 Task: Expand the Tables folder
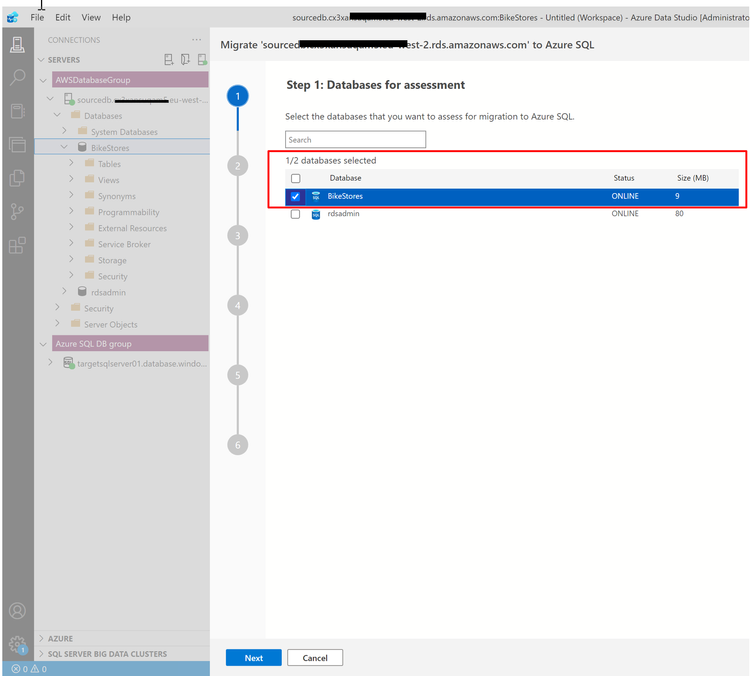[71, 163]
